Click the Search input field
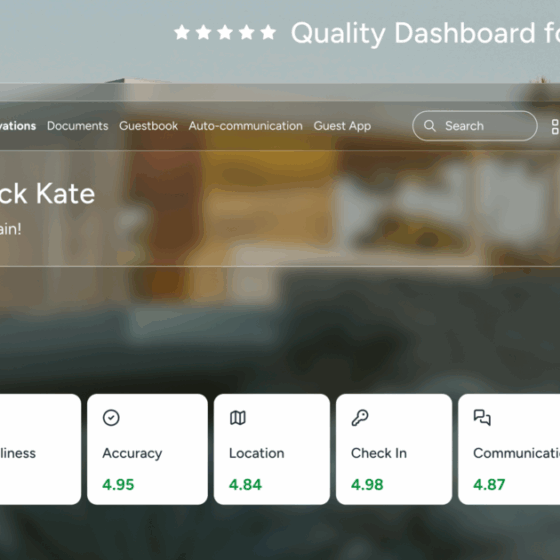The width and height of the screenshot is (560, 560). click(475, 126)
